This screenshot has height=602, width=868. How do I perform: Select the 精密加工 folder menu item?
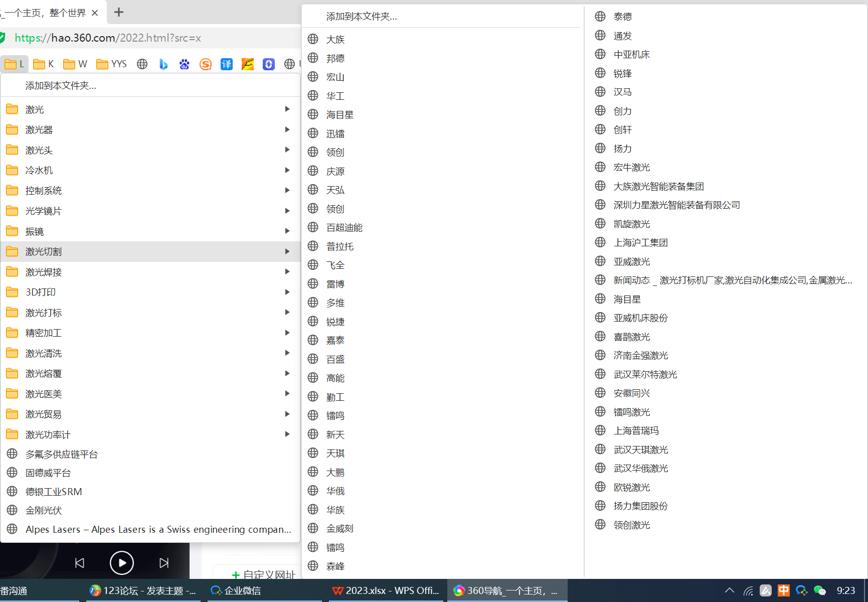150,333
